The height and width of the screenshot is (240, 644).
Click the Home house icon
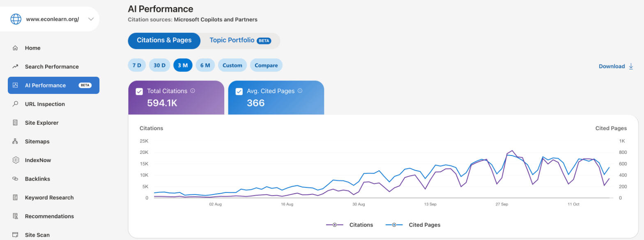[x=15, y=48]
